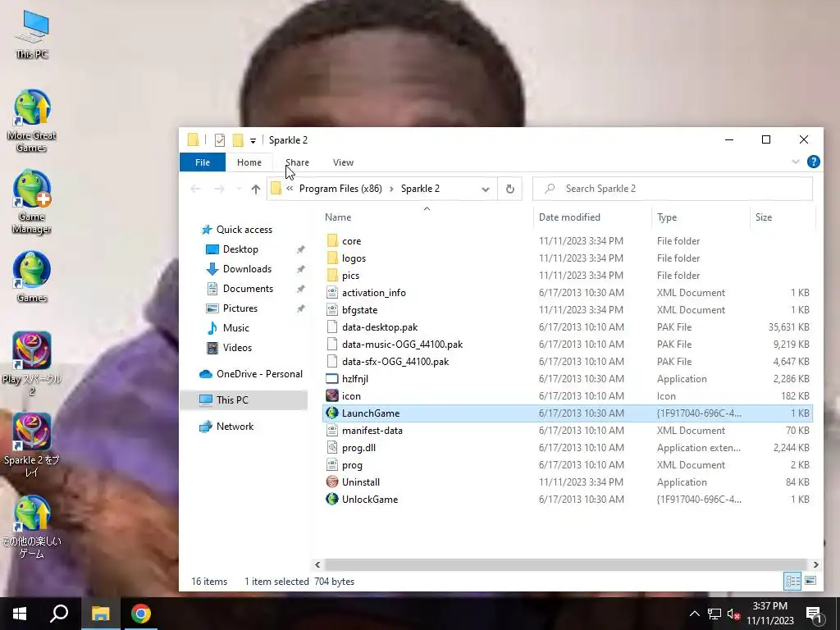Open Google Chrome from taskbar
Image resolution: width=840 pixels, height=630 pixels.
[141, 614]
